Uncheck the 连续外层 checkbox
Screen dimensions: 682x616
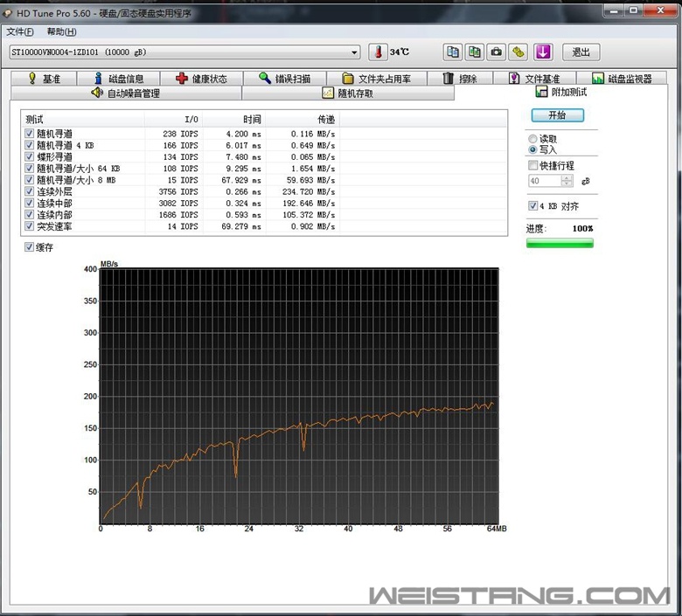click(29, 191)
